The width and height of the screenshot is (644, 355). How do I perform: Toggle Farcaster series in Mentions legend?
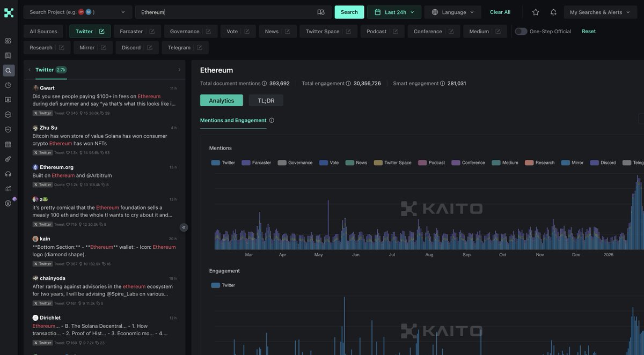point(256,162)
